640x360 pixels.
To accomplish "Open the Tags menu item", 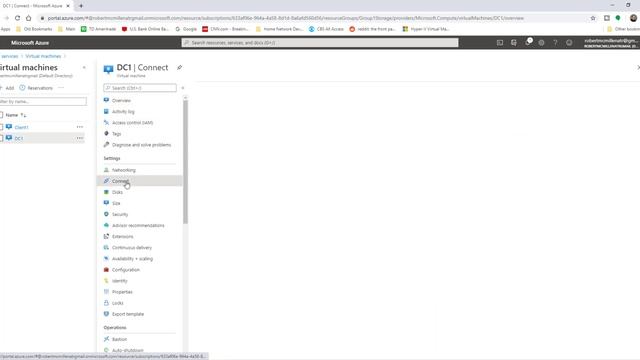I will (116, 133).
